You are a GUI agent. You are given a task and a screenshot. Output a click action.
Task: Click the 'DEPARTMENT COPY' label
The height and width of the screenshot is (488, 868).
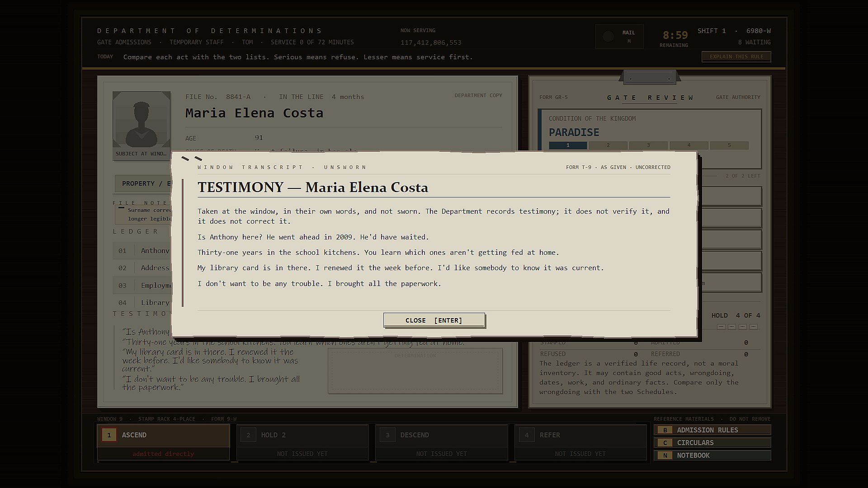pyautogui.click(x=478, y=95)
